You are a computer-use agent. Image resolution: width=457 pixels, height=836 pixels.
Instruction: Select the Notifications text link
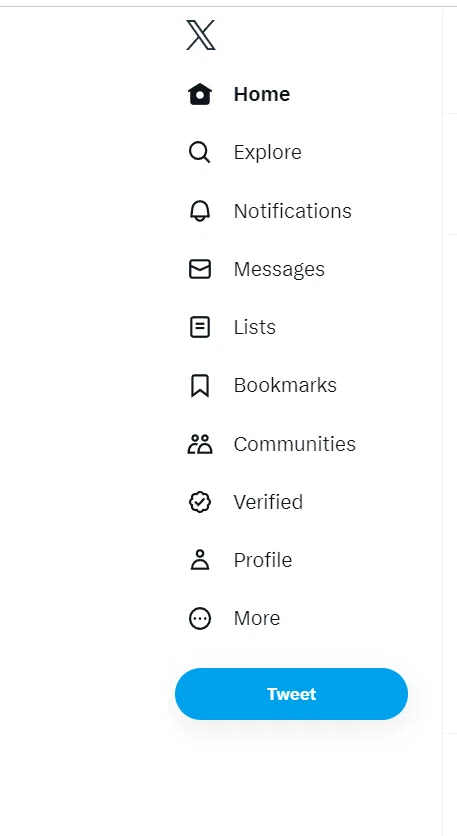click(x=293, y=211)
